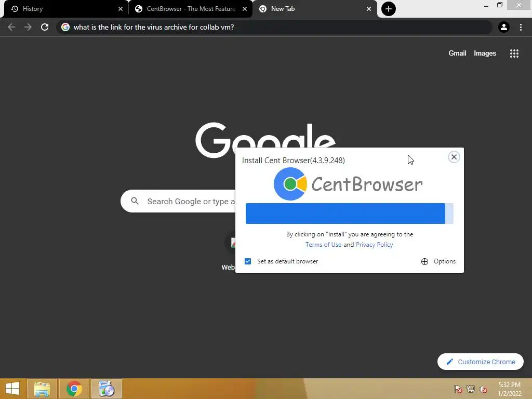Click the taskbar clock showing 5:32 PM

[509, 389]
